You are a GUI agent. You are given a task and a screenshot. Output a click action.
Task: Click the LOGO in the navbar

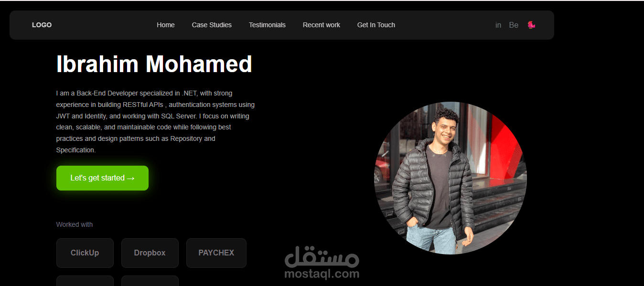(x=42, y=25)
